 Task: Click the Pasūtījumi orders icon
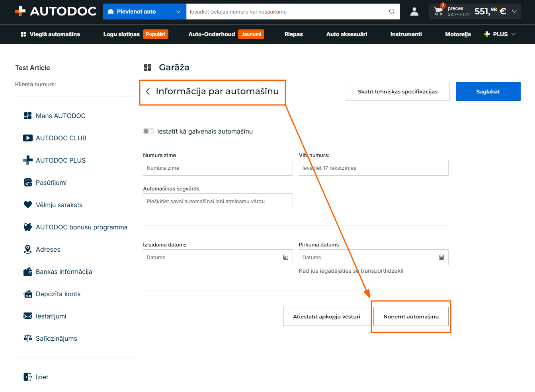point(28,182)
